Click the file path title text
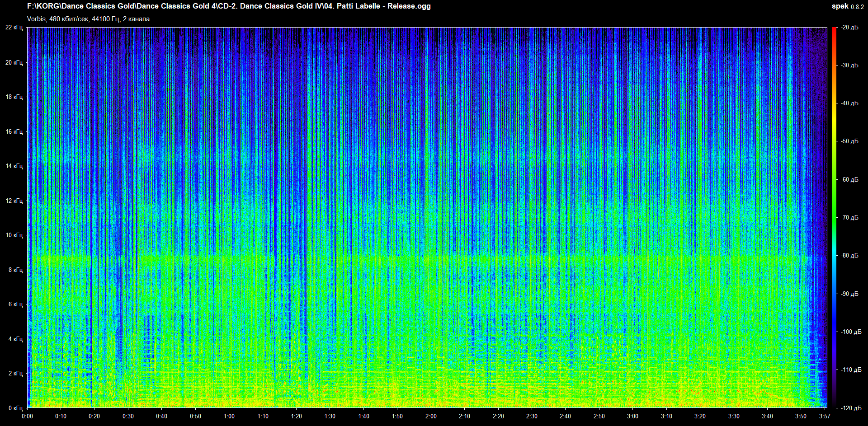The height and width of the screenshot is (426, 868). point(229,6)
